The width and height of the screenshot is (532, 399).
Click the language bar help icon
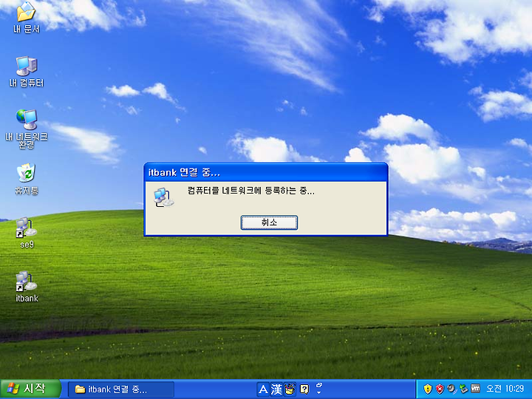point(304,389)
